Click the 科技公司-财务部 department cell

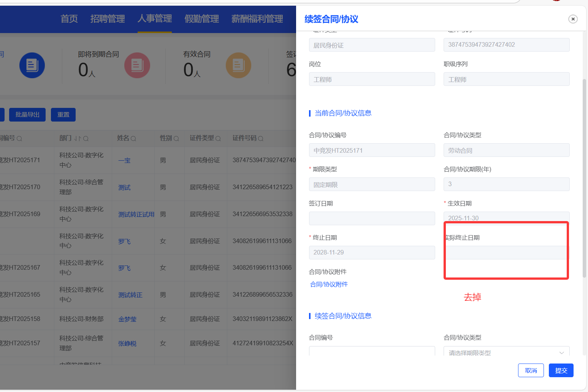tap(81, 319)
